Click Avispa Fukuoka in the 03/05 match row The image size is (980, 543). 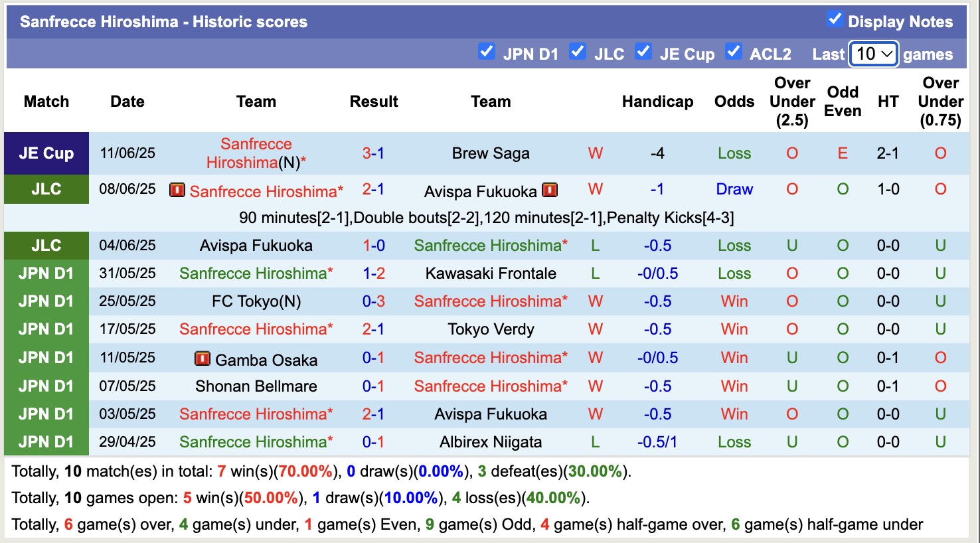click(x=491, y=414)
